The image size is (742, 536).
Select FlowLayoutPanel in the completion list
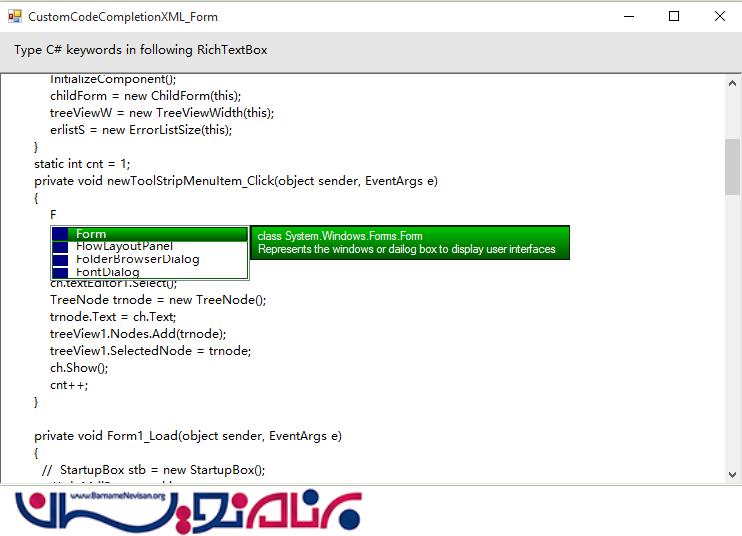150,246
